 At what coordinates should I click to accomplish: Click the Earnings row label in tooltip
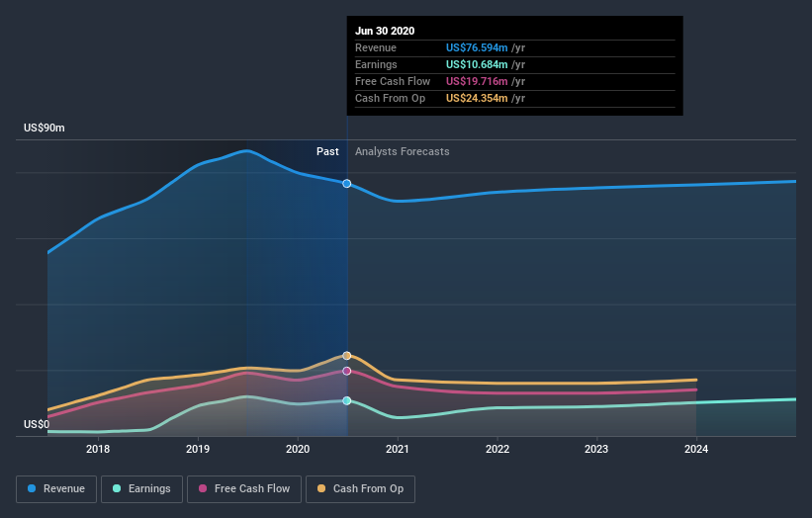(x=376, y=64)
